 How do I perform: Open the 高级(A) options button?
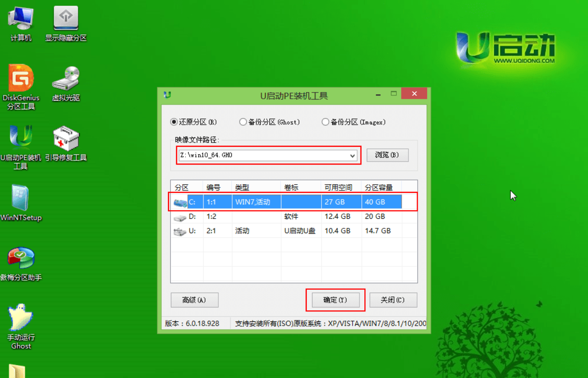coord(194,300)
